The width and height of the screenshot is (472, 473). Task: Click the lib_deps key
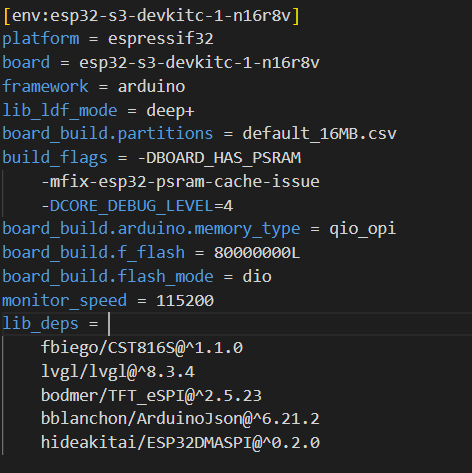(41, 324)
